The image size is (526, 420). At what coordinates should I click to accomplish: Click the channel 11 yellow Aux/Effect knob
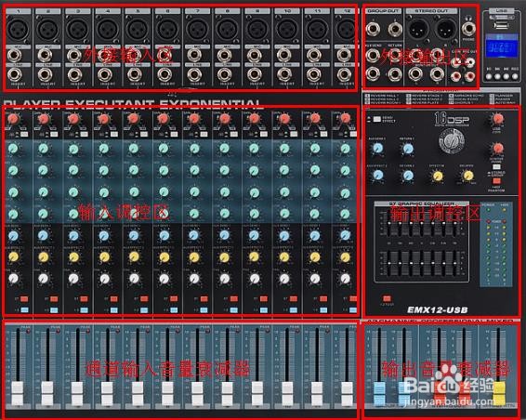(315, 257)
